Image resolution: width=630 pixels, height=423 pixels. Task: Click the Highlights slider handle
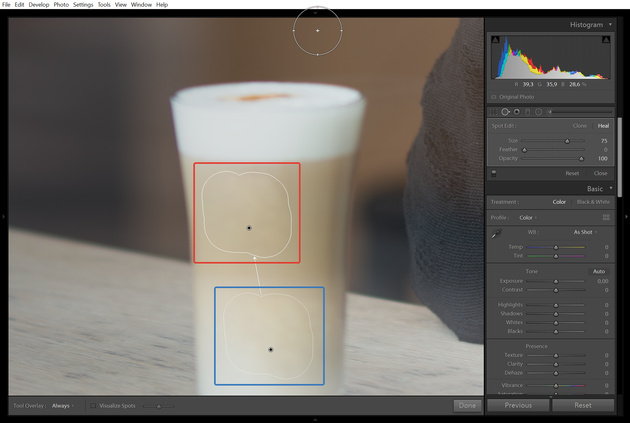tap(556, 305)
